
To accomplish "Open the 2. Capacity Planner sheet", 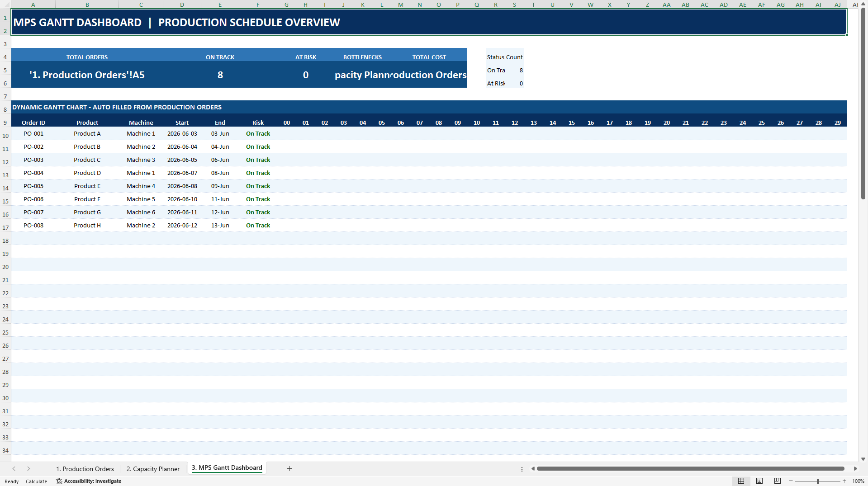I will [153, 469].
